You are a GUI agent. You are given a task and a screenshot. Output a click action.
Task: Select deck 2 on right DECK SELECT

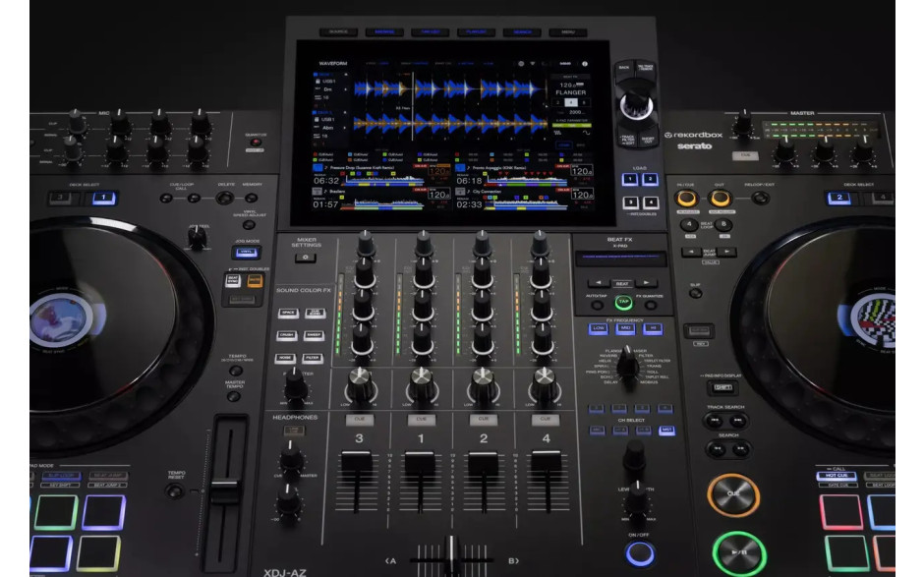coord(839,198)
